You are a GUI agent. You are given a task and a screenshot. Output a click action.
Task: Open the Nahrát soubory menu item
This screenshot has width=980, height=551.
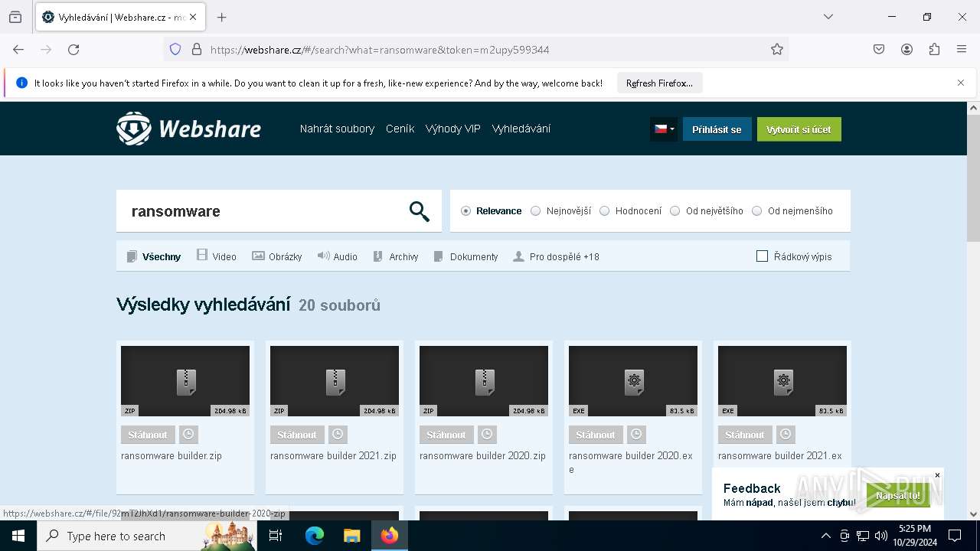click(x=337, y=129)
